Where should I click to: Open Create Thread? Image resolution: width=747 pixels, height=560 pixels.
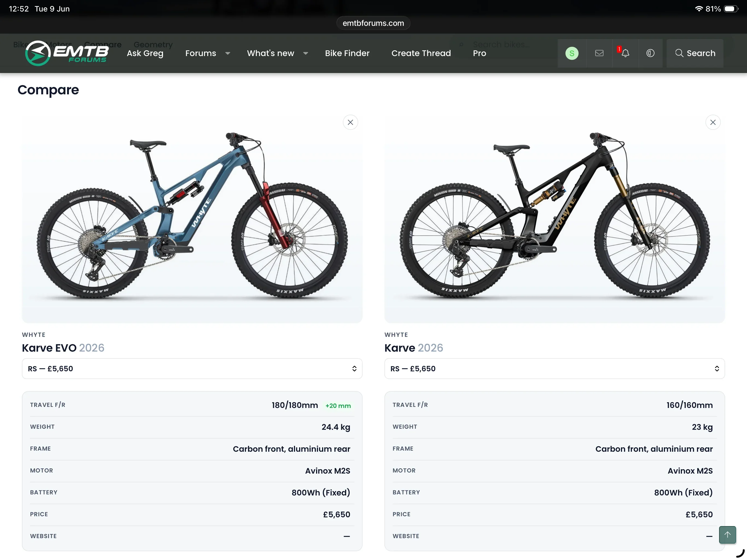pyautogui.click(x=421, y=53)
